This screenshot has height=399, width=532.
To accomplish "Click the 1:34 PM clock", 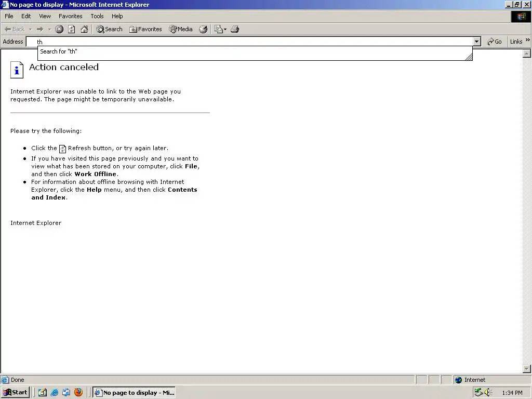I will 512,393.
